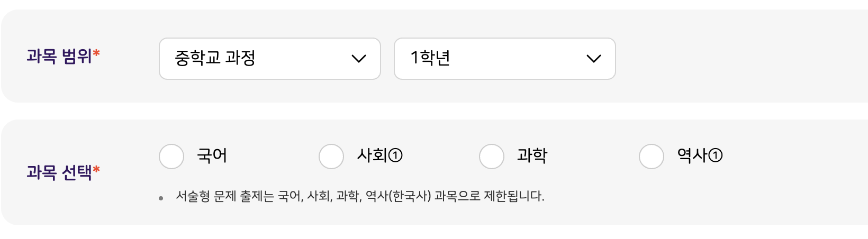
Task: Click the 국어 subject label text
Action: (212, 155)
